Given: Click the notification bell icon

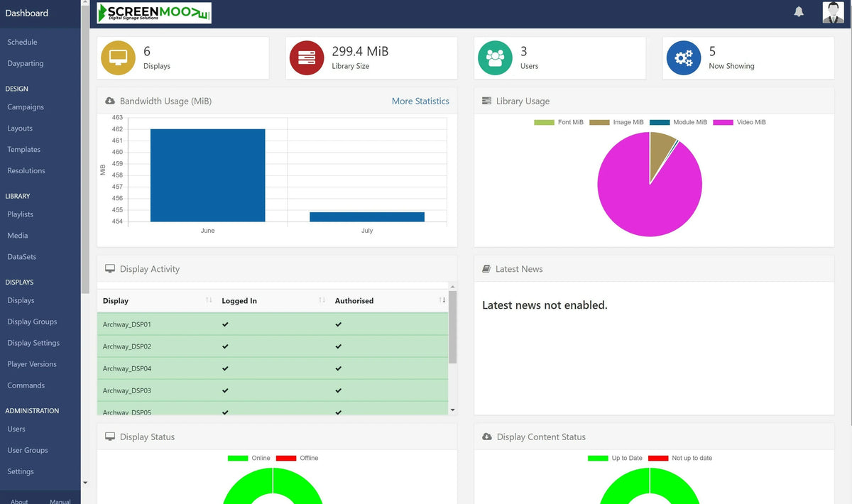Looking at the screenshot, I should coord(799,12).
